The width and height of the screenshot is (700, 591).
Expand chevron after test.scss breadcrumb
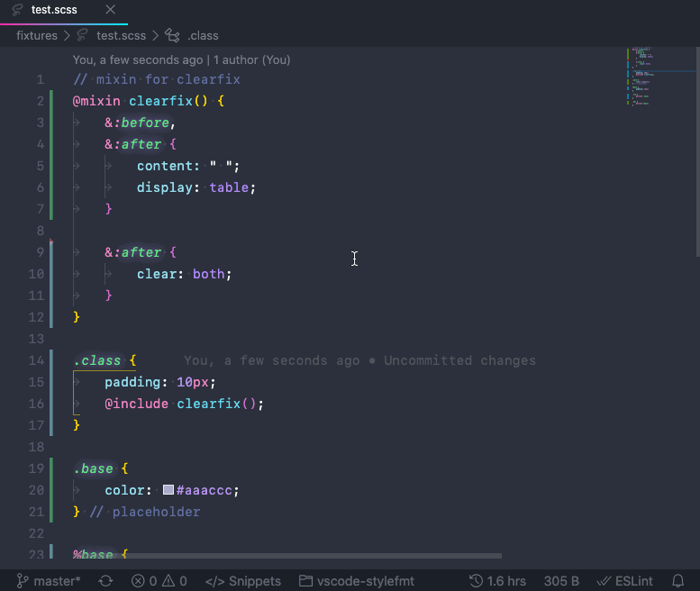pyautogui.click(x=155, y=36)
